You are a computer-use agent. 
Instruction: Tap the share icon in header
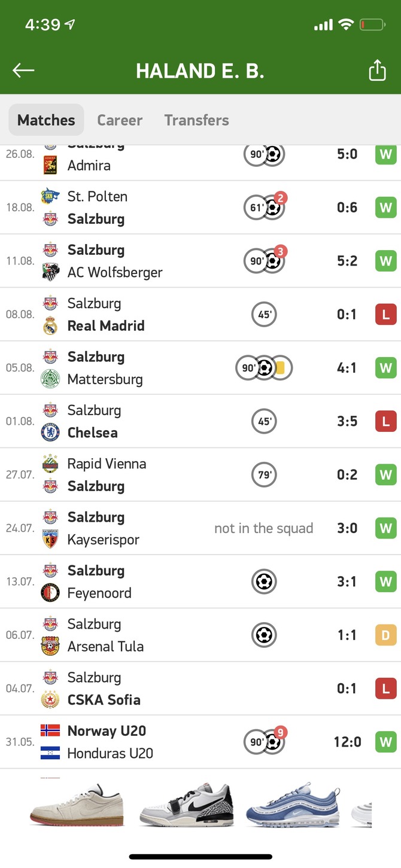pyautogui.click(x=377, y=71)
